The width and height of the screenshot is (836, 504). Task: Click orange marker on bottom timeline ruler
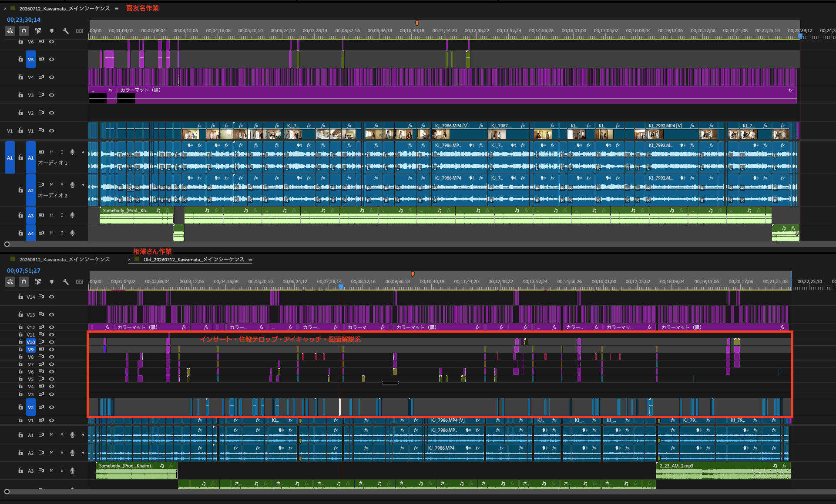(x=413, y=274)
